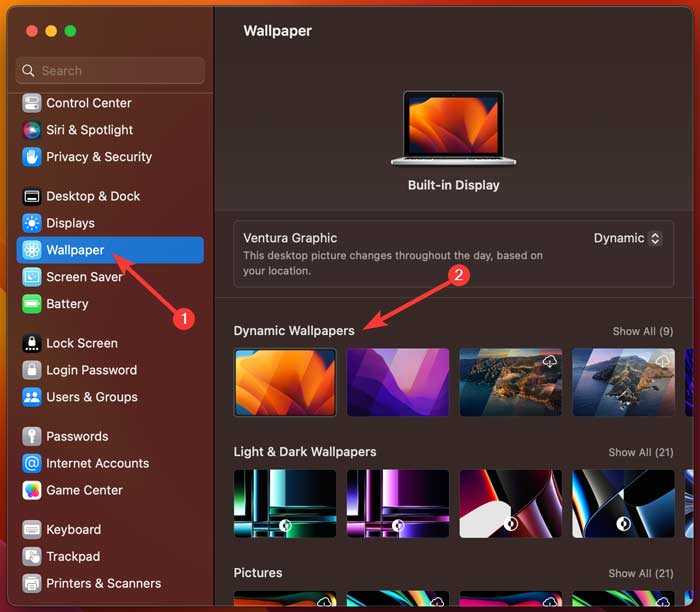Download the third dynamic wallpaper via cloud icon

click(550, 361)
